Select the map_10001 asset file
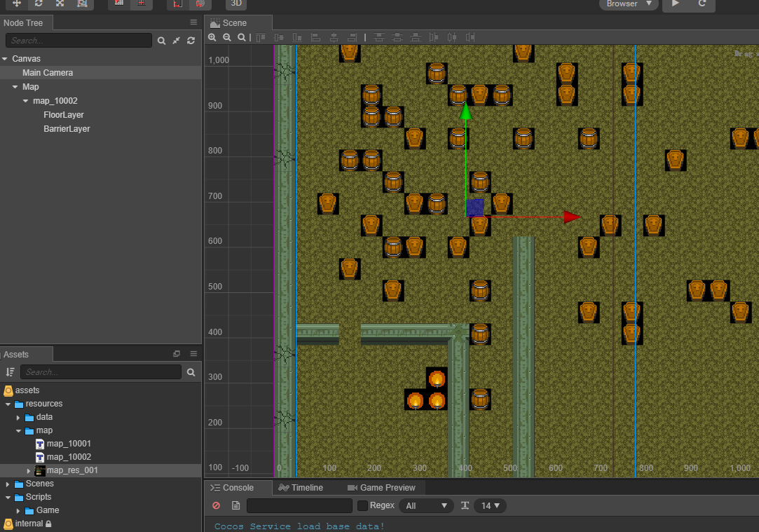The image size is (759, 532). (x=68, y=444)
